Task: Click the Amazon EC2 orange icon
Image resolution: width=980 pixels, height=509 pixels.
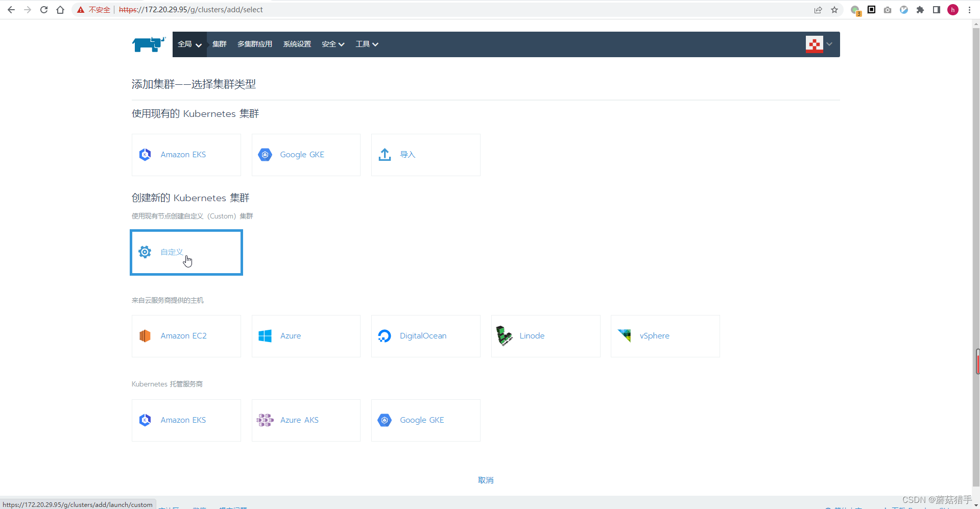Action: (145, 336)
